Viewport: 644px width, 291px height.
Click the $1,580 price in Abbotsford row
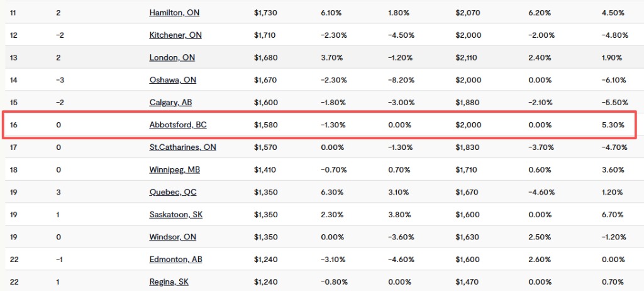[x=265, y=125]
